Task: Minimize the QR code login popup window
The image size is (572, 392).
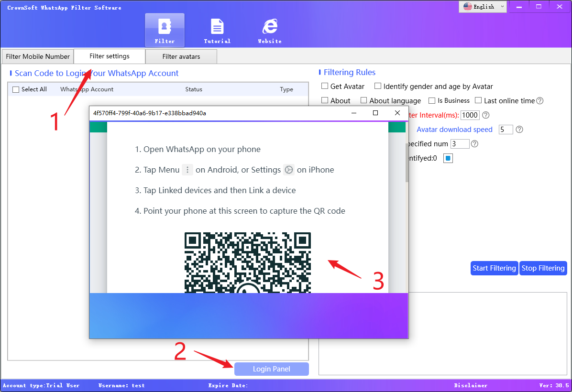Action: coord(354,113)
